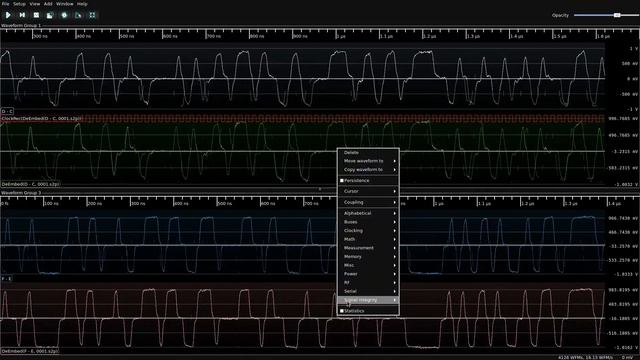Open the Serial submenu entry

pyautogui.click(x=368, y=291)
